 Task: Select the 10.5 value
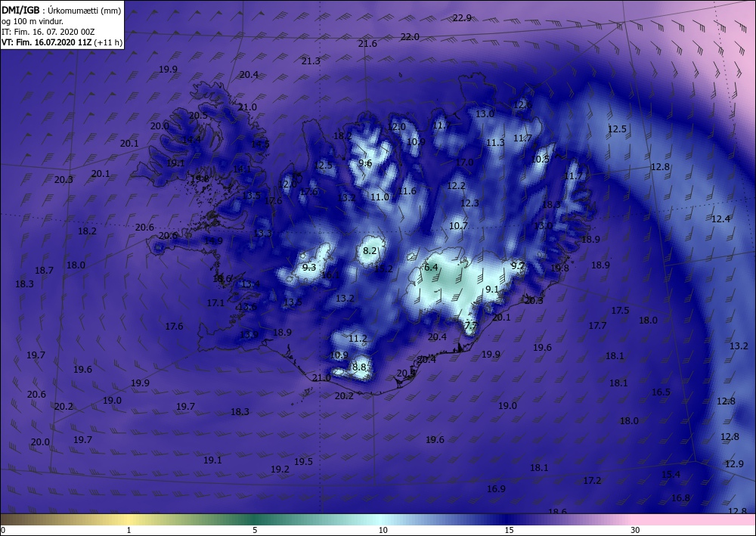click(540, 159)
